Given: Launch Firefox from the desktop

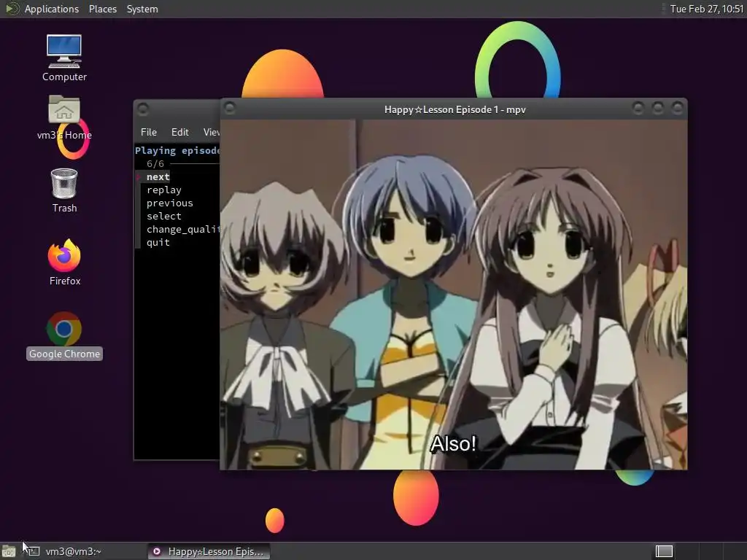Looking at the screenshot, I should [64, 262].
